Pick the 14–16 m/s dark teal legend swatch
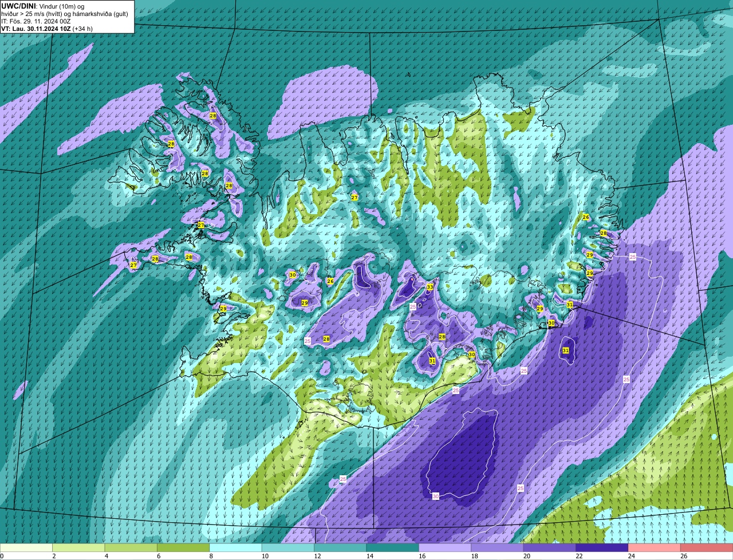733x560 pixels. [393, 547]
